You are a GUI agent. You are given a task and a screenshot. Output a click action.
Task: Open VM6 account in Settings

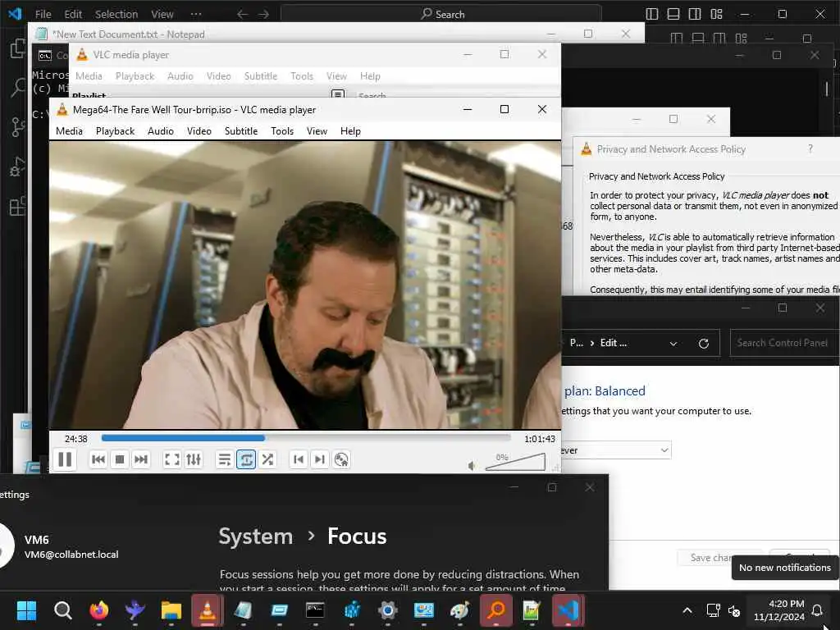coord(60,546)
